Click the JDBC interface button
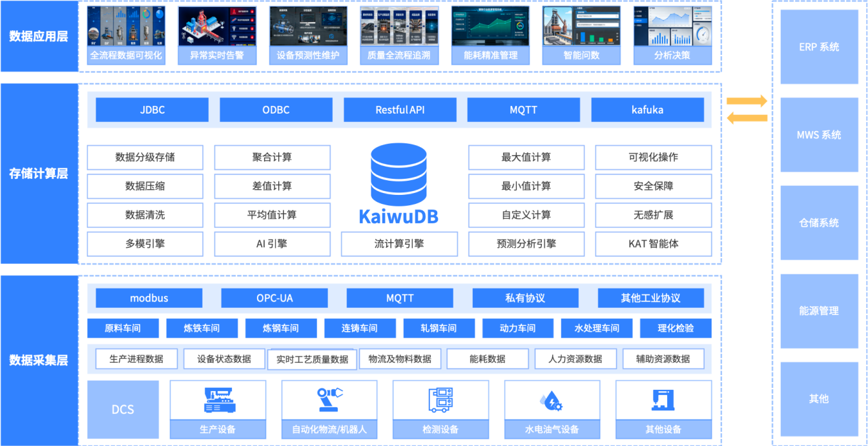868x446 pixels. [x=151, y=109]
